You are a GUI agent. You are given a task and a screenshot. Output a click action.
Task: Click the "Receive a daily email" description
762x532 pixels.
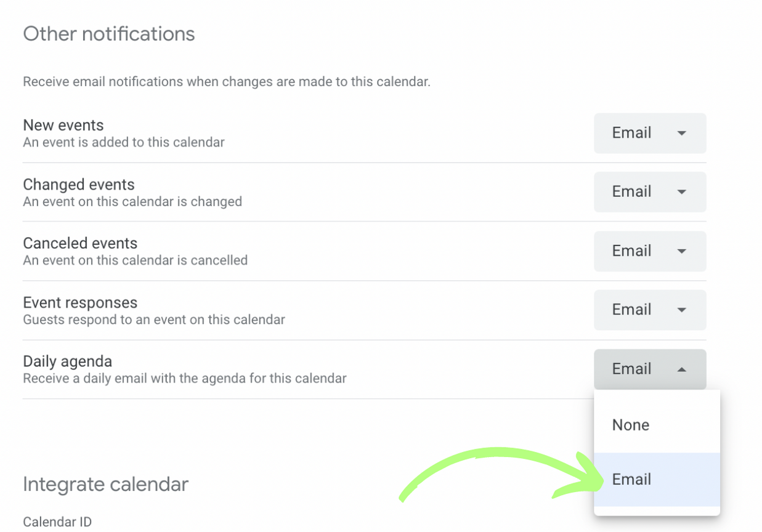[x=185, y=378]
